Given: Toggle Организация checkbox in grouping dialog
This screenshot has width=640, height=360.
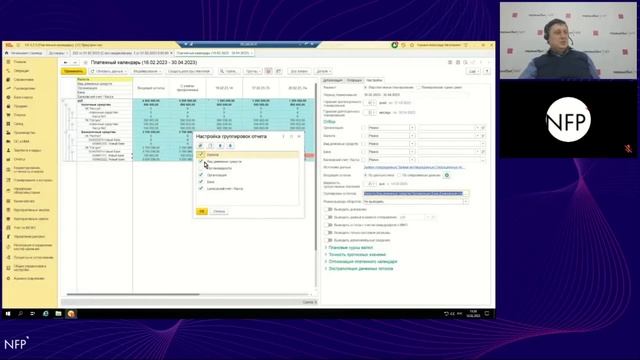Looking at the screenshot, I should coord(201,175).
